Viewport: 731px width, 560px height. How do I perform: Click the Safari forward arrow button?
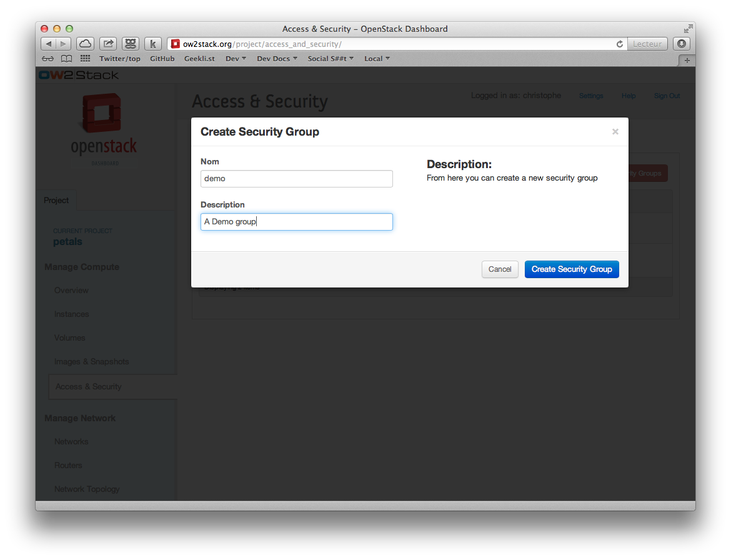[63, 44]
